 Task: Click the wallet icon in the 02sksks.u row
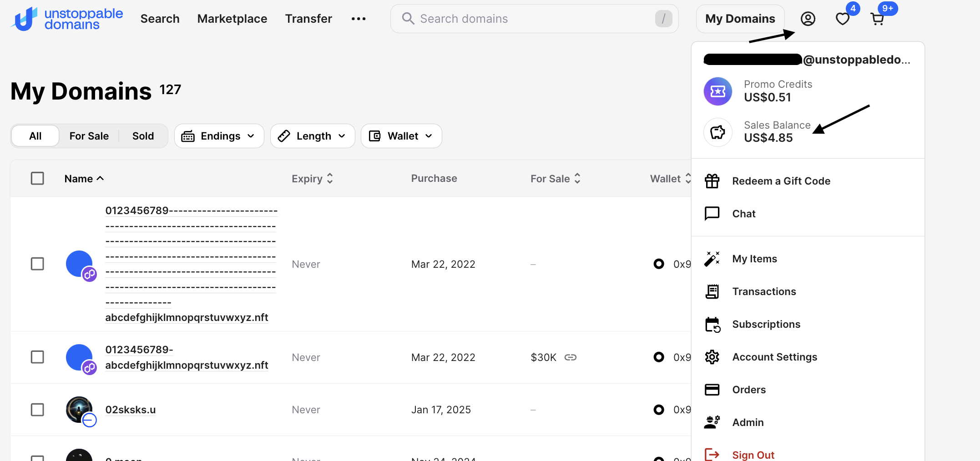pyautogui.click(x=659, y=410)
